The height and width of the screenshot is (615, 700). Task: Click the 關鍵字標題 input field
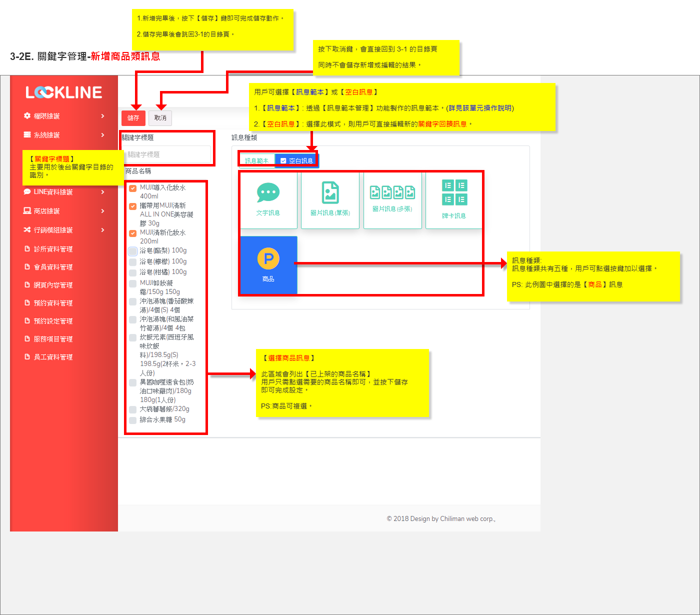pos(167,154)
